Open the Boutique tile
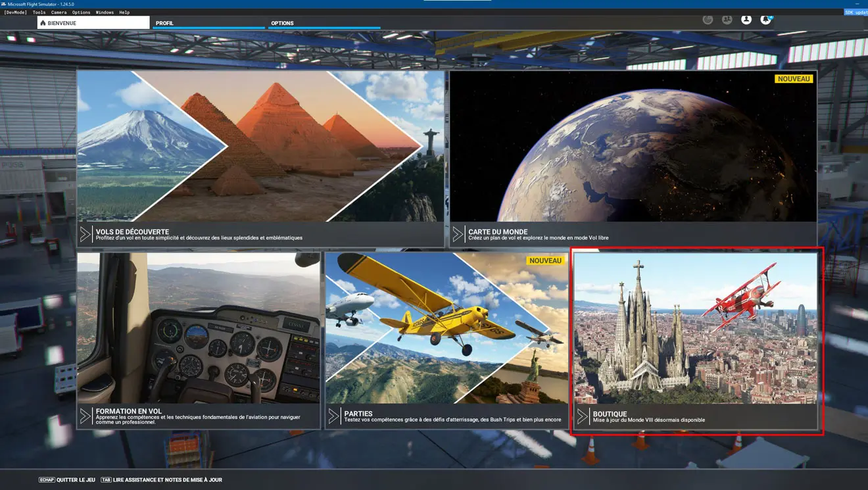The width and height of the screenshot is (868, 490). pyautogui.click(x=696, y=341)
